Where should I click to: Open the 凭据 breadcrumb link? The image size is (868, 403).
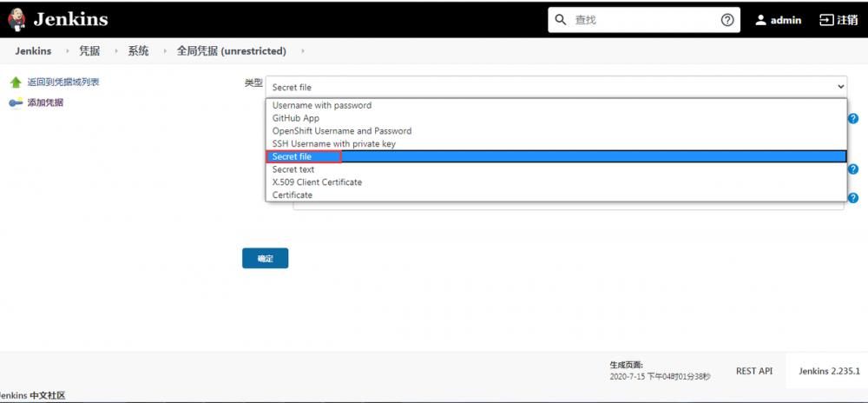[89, 51]
